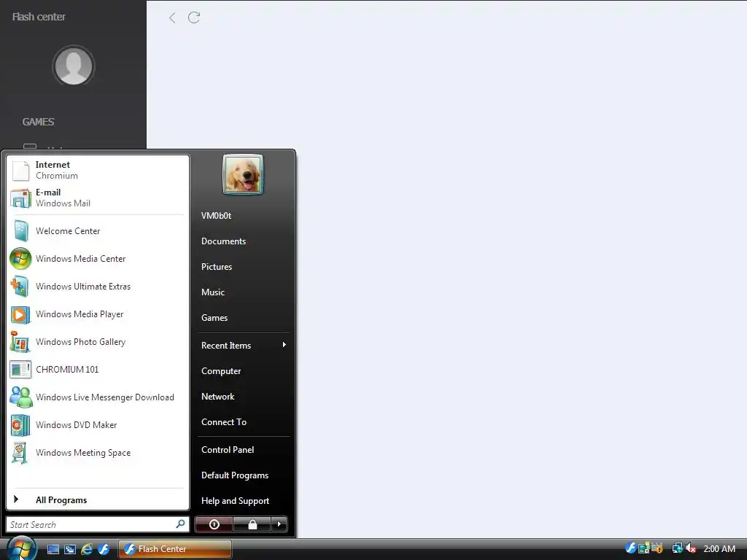The width and height of the screenshot is (747, 560).
Task: Open the Music folder link
Action: coord(243,292)
